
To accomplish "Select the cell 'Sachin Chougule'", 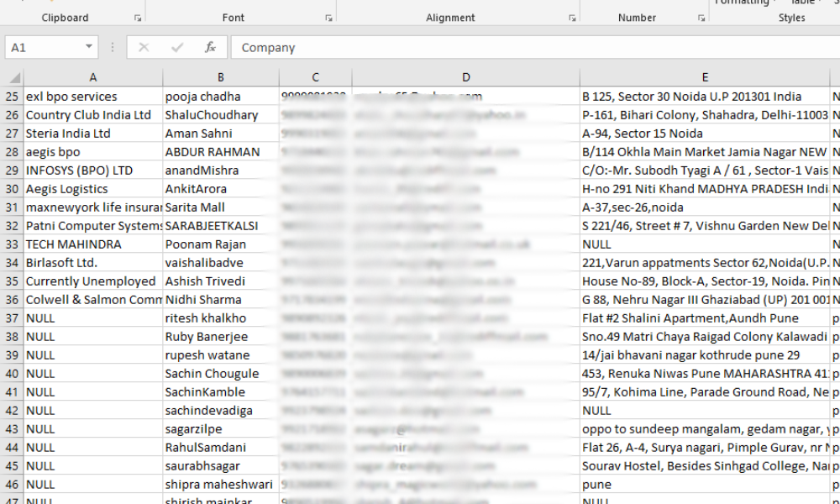I will [x=221, y=374].
